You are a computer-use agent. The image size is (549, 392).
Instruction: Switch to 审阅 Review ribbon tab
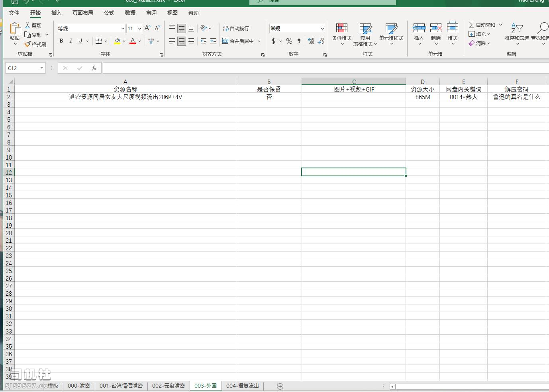pyautogui.click(x=151, y=13)
